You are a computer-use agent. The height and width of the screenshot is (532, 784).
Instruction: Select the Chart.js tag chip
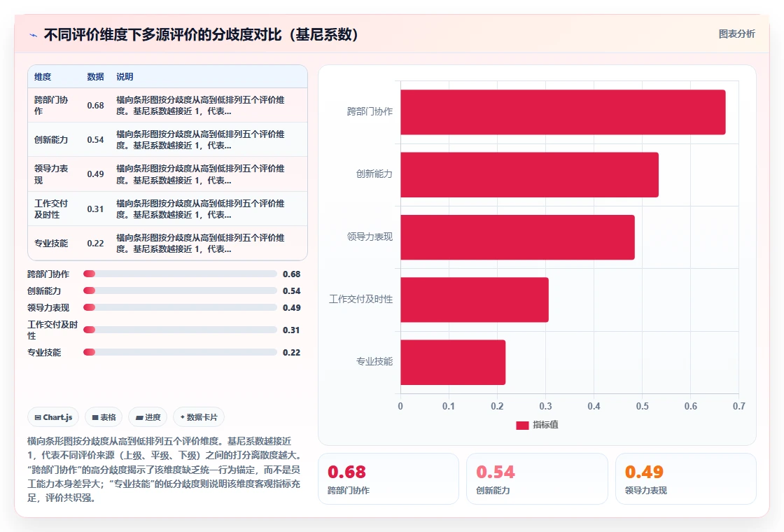pyautogui.click(x=53, y=417)
